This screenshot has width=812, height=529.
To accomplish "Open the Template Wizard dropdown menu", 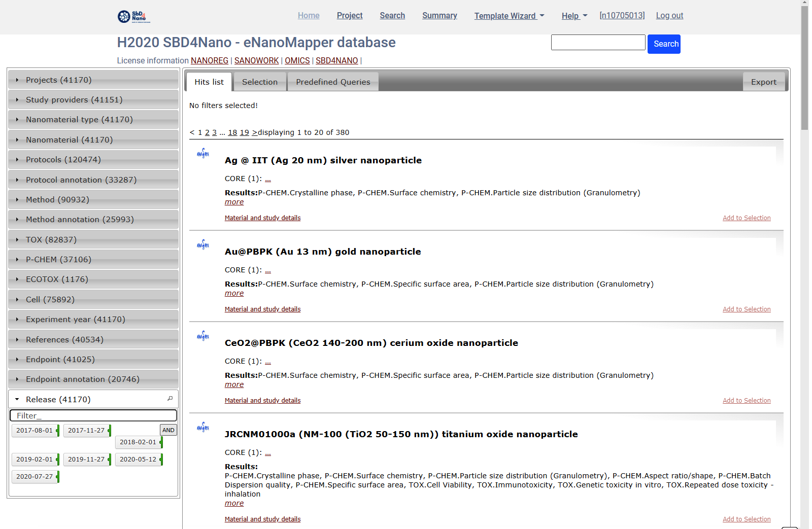I will click(x=509, y=16).
